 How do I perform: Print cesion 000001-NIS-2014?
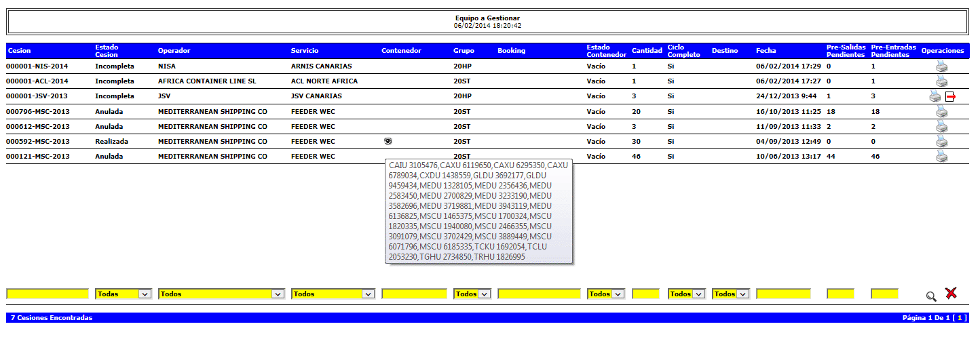pyautogui.click(x=941, y=66)
